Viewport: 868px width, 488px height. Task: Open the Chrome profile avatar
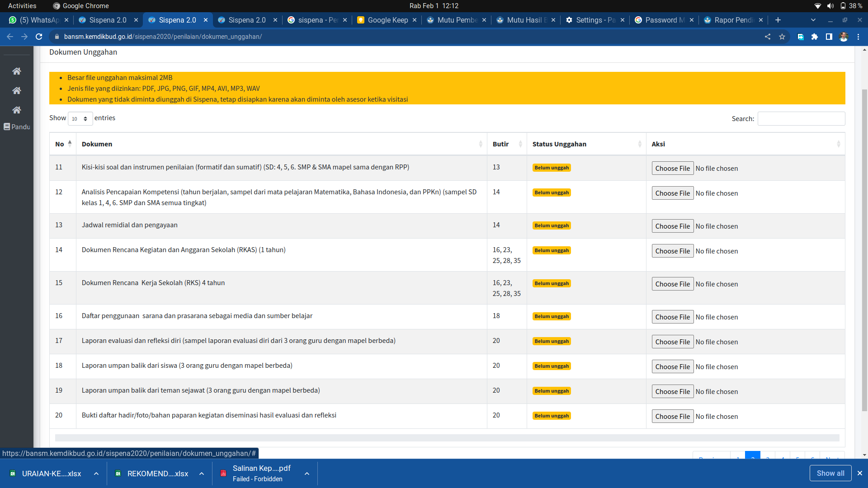[x=844, y=37]
